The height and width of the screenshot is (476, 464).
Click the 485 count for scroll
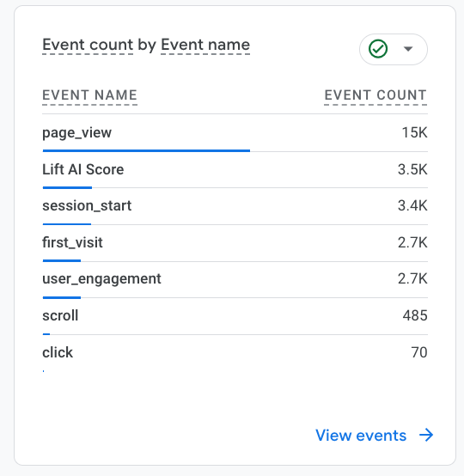click(415, 315)
